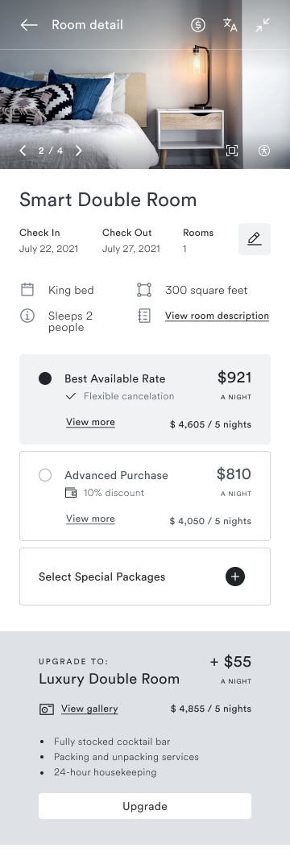Expand Select Special Packages with plus
This screenshot has width=290, height=868.
point(235,577)
